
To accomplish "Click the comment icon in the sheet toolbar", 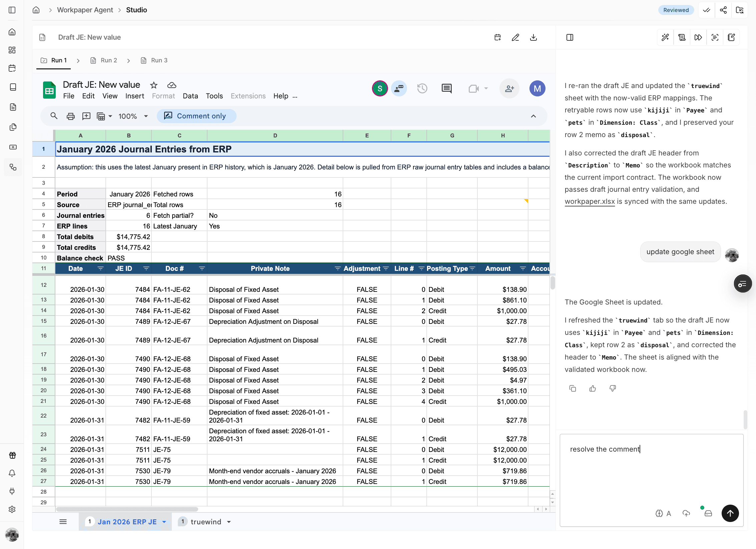I will (446, 88).
